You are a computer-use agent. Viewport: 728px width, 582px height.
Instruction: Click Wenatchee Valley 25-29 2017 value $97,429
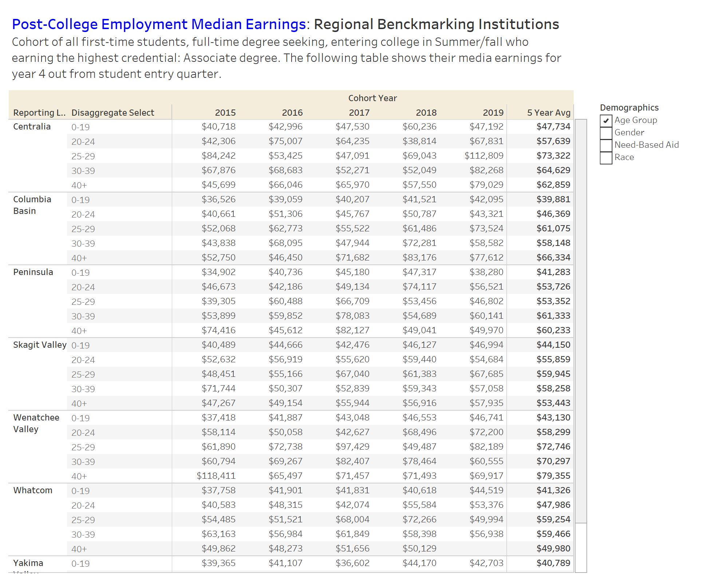352,447
